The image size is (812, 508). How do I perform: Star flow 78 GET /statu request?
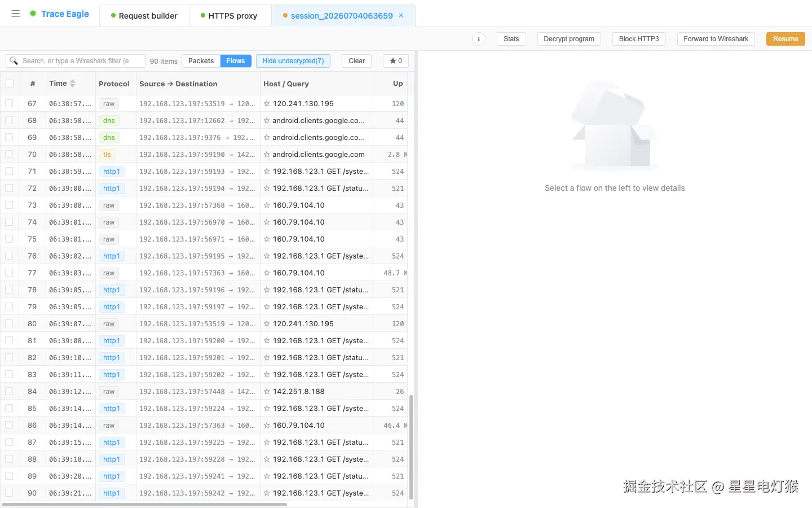267,290
